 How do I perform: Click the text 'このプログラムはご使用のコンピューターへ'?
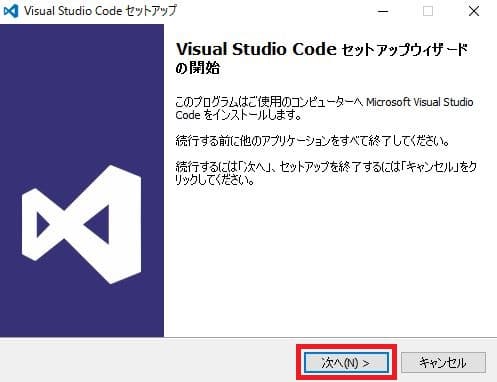click(269, 102)
